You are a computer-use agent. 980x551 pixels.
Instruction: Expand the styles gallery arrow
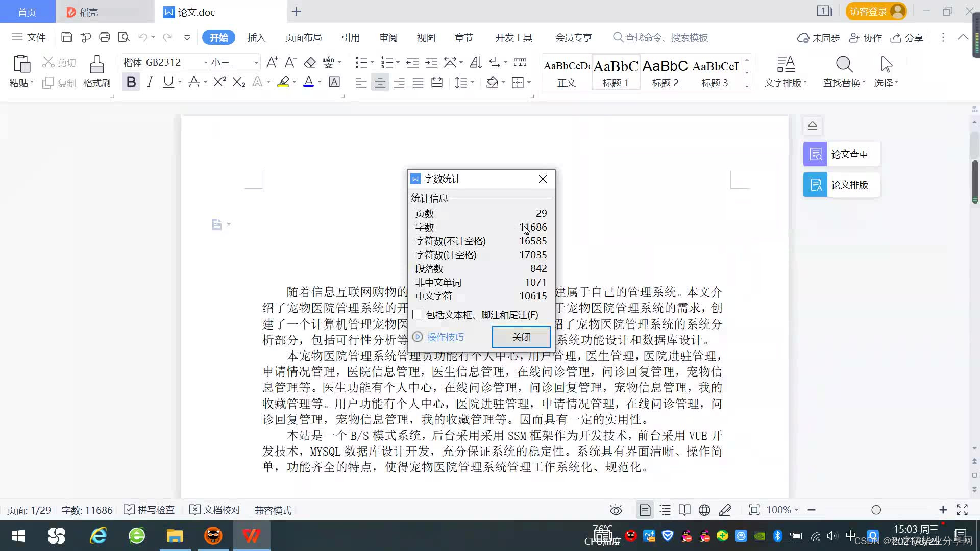747,86
